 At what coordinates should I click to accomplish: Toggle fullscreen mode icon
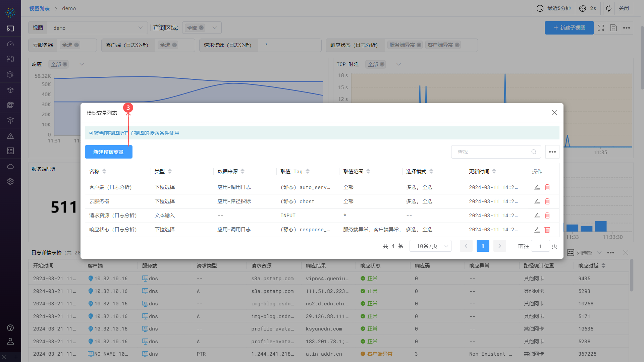(x=601, y=28)
